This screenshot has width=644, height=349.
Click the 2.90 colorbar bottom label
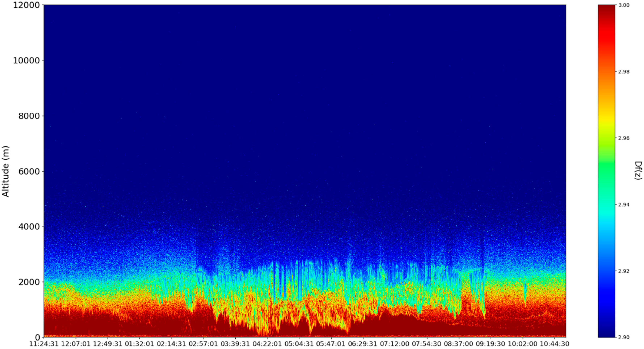click(x=624, y=337)
